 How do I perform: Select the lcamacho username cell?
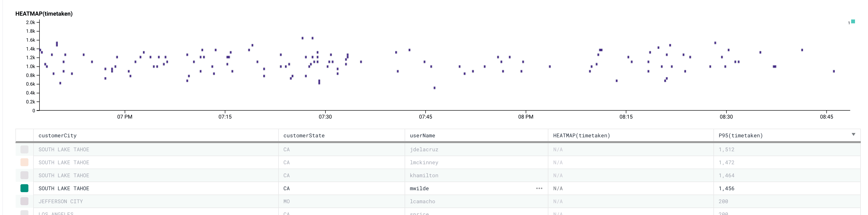click(x=422, y=201)
